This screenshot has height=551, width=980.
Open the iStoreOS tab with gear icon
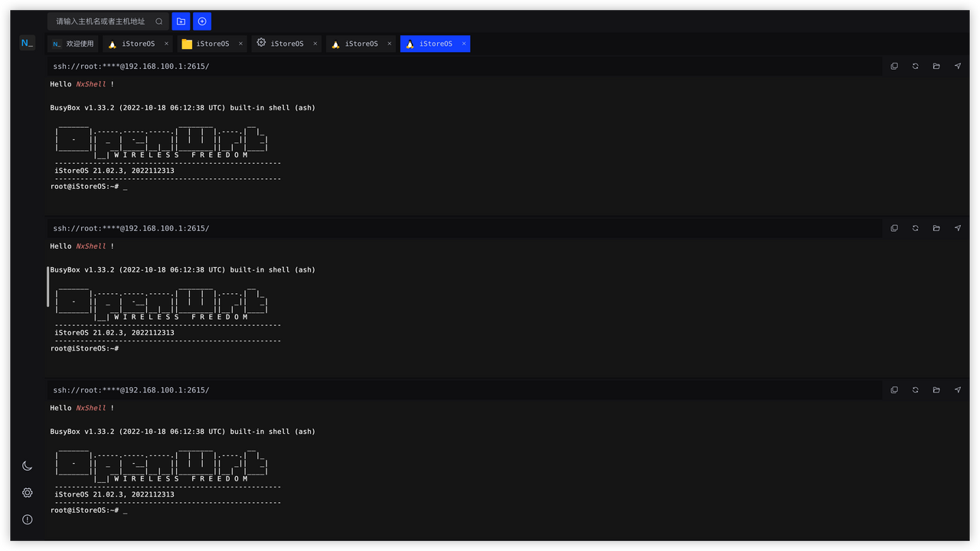coord(281,44)
